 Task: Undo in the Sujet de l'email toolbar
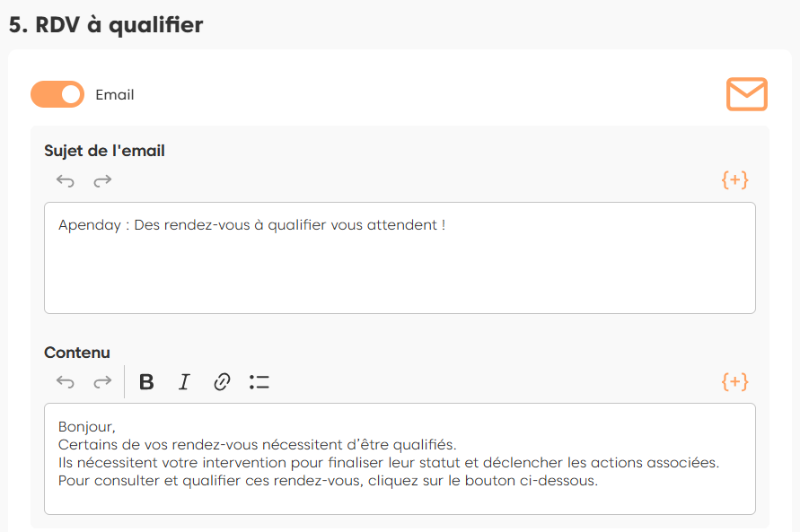(x=66, y=180)
